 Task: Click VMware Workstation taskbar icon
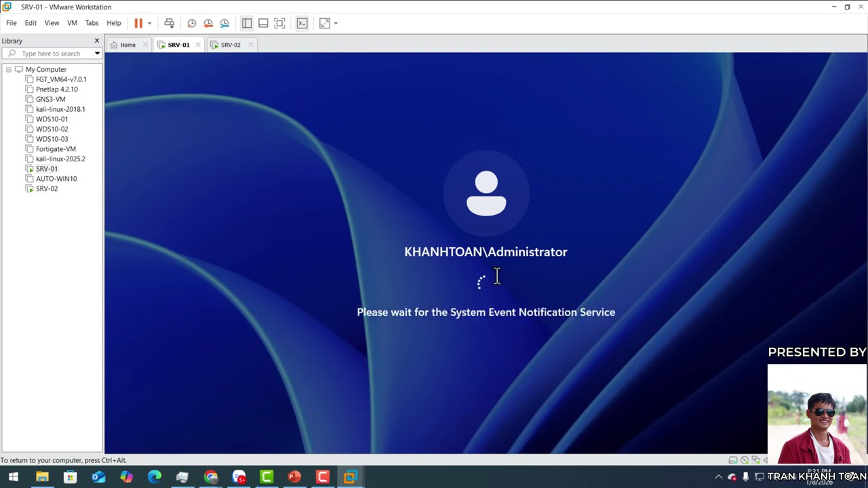351,477
